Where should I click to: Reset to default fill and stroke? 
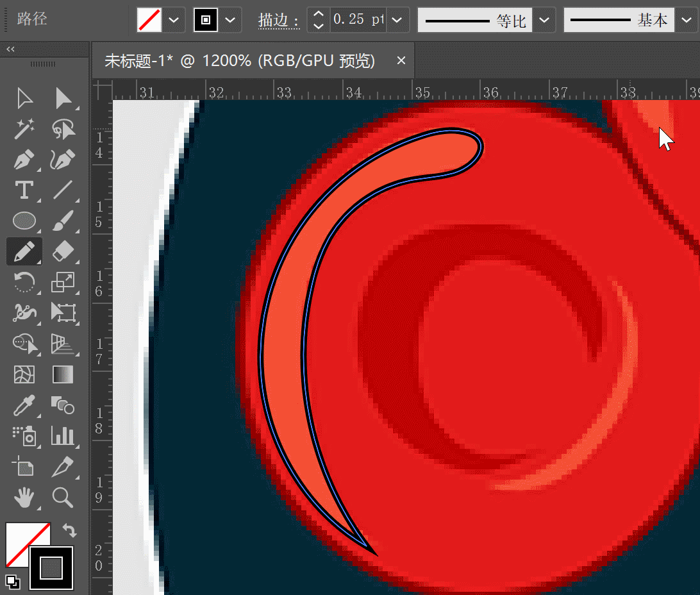(x=13, y=582)
